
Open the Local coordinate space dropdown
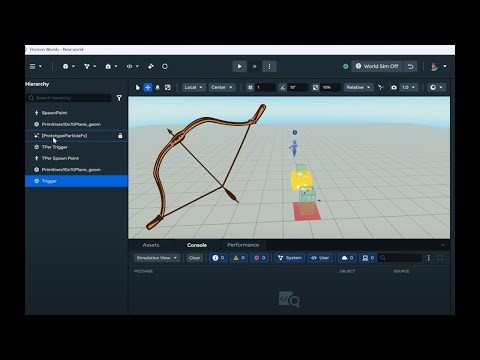pyautogui.click(x=193, y=87)
